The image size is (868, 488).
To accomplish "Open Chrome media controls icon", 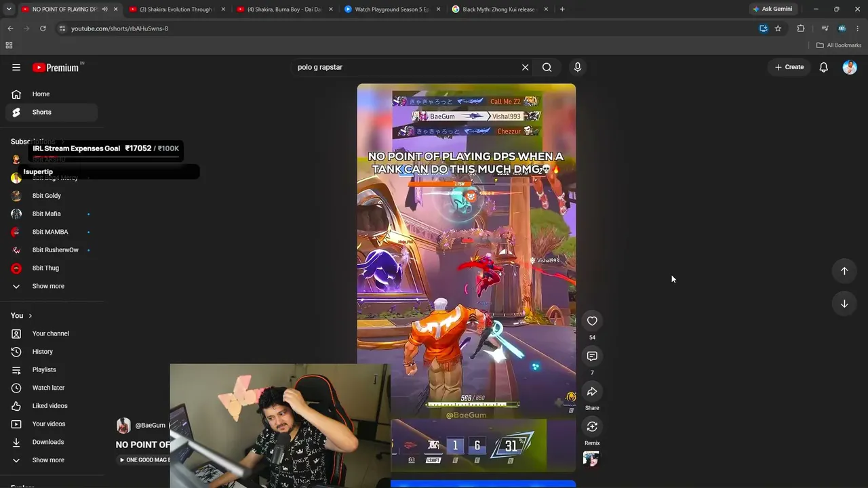I will pos(825,28).
